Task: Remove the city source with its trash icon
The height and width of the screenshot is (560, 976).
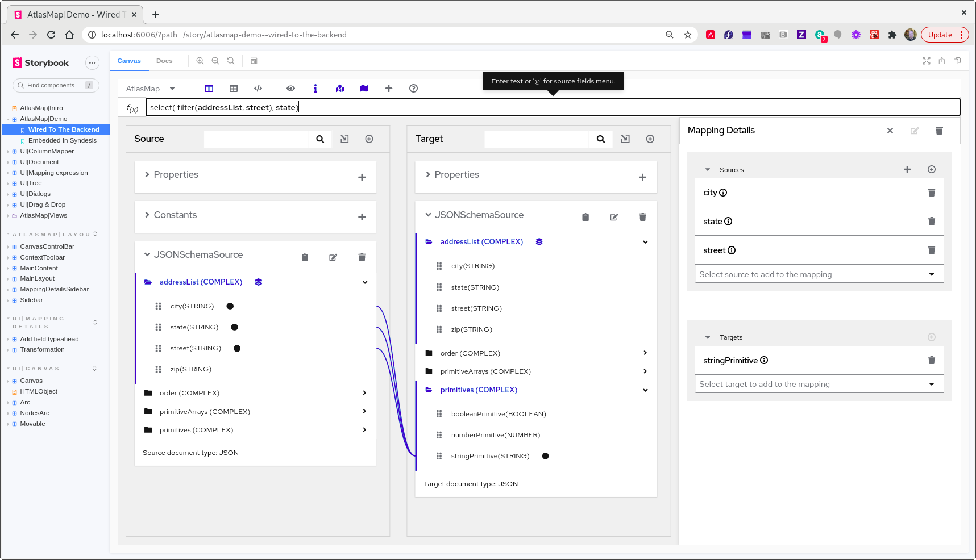Action: (x=931, y=192)
